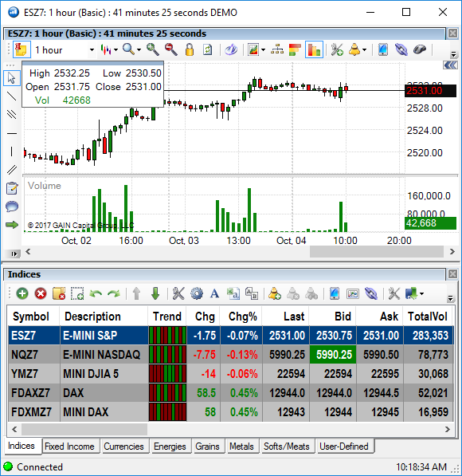Remove symbol with red X icon
Screen dimensions: 462x476
pos(41,293)
